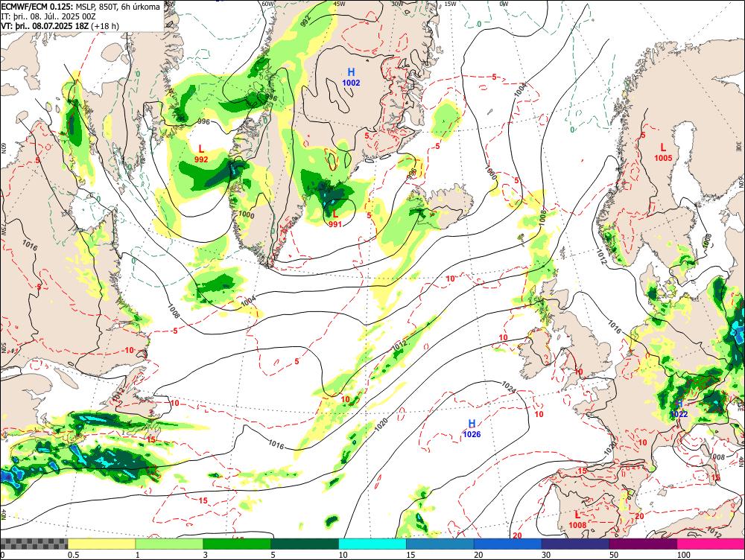Pick the dark navy 30–50 legend swatch
Image resolution: width=745 pixels, height=560 pixels.
click(x=575, y=544)
